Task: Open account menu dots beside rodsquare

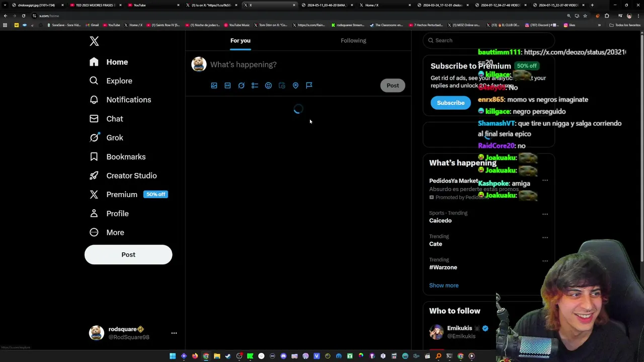Action: pyautogui.click(x=174, y=333)
